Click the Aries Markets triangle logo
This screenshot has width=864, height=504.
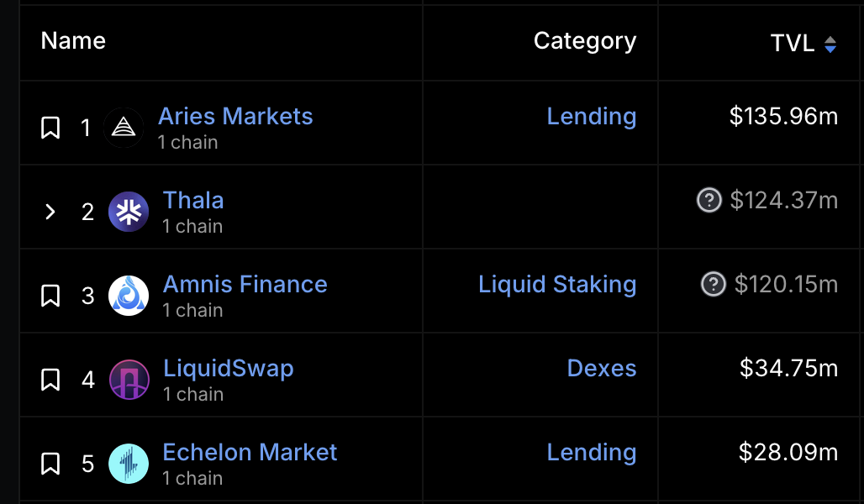124,128
